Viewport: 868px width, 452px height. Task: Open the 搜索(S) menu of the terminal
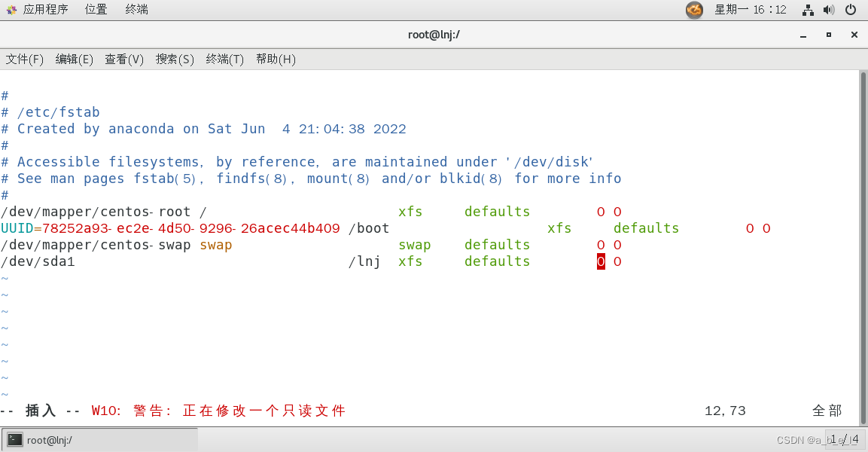[x=174, y=59]
